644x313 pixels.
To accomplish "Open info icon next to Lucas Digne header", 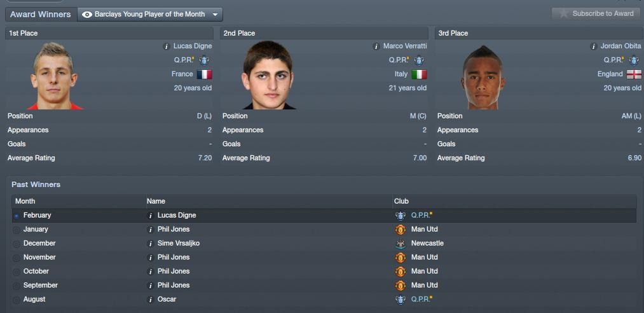I will click(167, 46).
